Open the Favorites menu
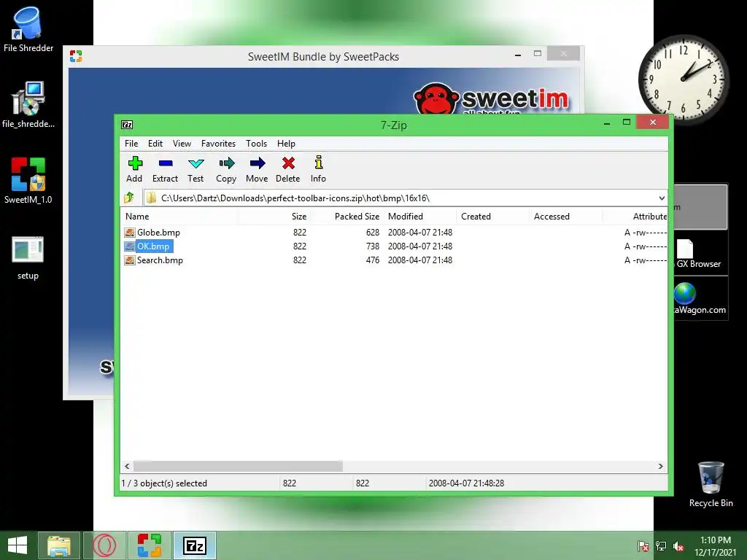Screen dimensions: 747x560 (218, 144)
